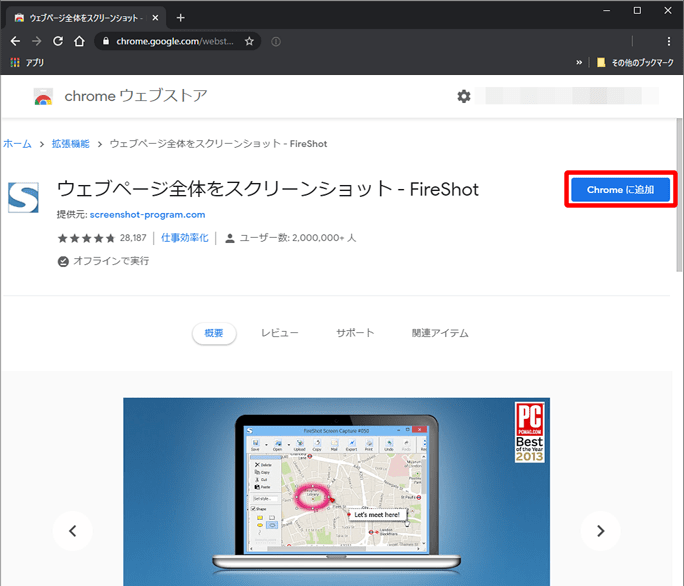The height and width of the screenshot is (586, 684).
Task: Click the PC Best of the Year 2013 badge
Action: (x=530, y=432)
